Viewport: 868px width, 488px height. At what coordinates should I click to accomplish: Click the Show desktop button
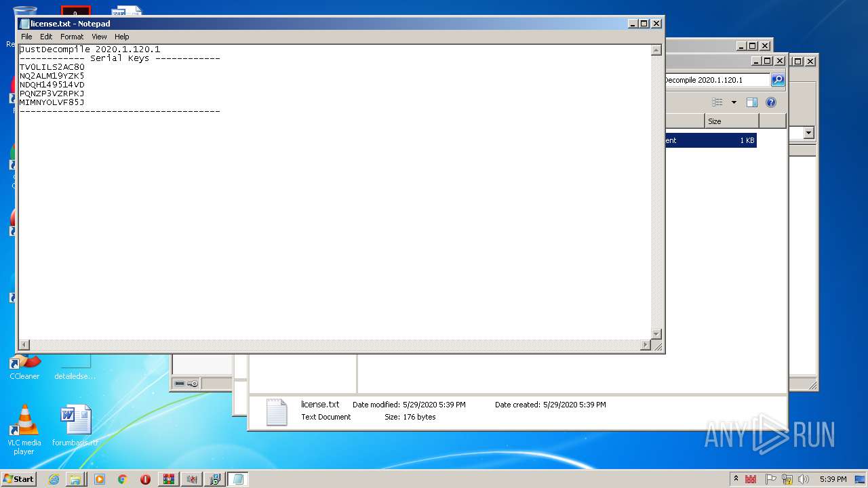pyautogui.click(x=861, y=479)
